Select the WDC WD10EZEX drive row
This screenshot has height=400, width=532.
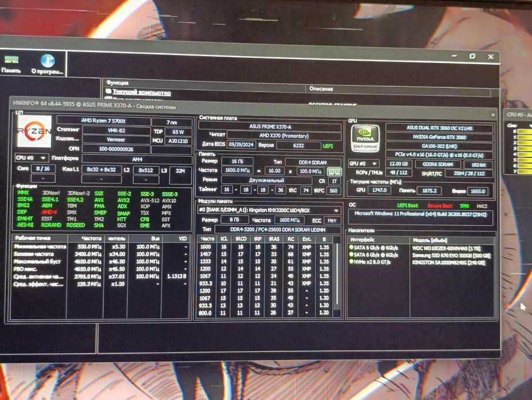pos(420,248)
